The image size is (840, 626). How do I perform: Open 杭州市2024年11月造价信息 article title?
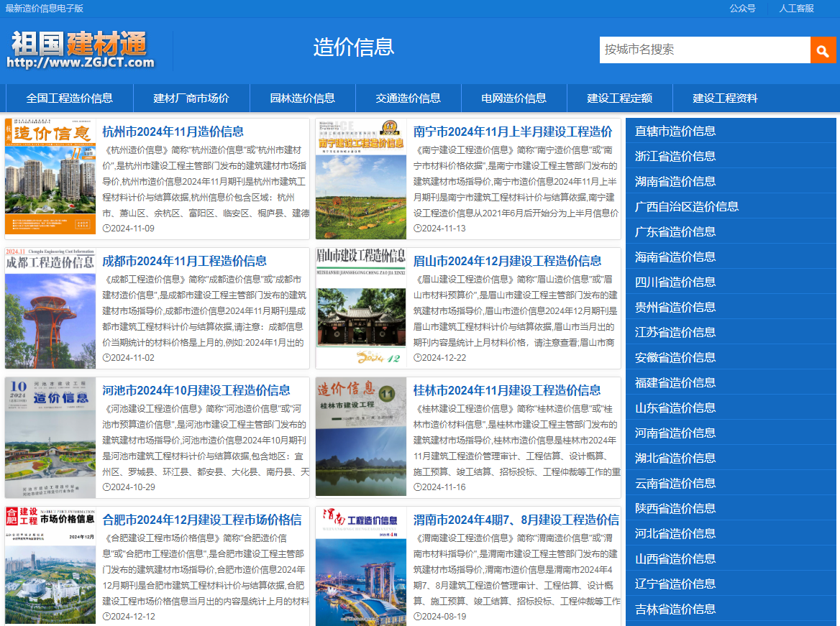click(173, 132)
